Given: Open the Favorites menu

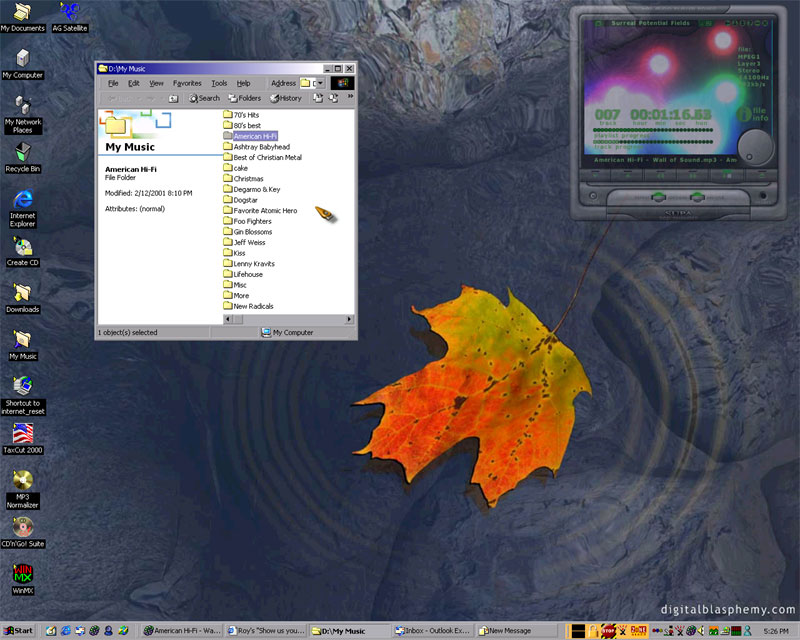Looking at the screenshot, I should tap(187, 84).
